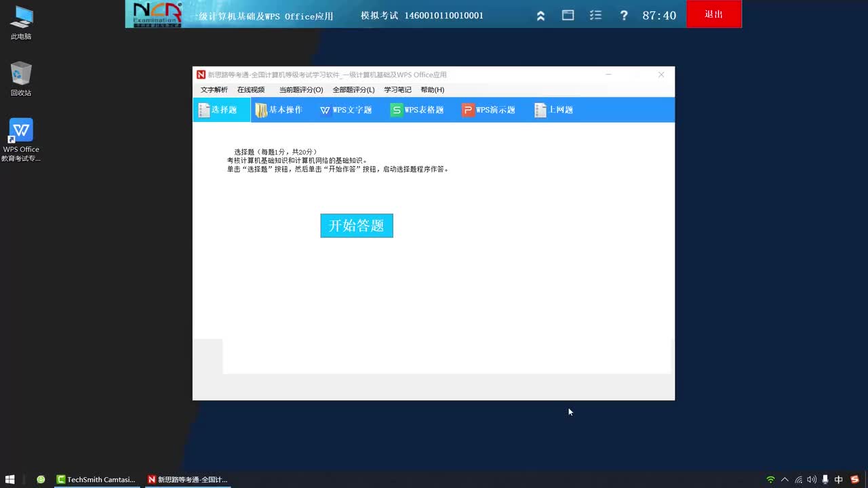Open the 文字解析 menu
868x488 pixels.
214,89
